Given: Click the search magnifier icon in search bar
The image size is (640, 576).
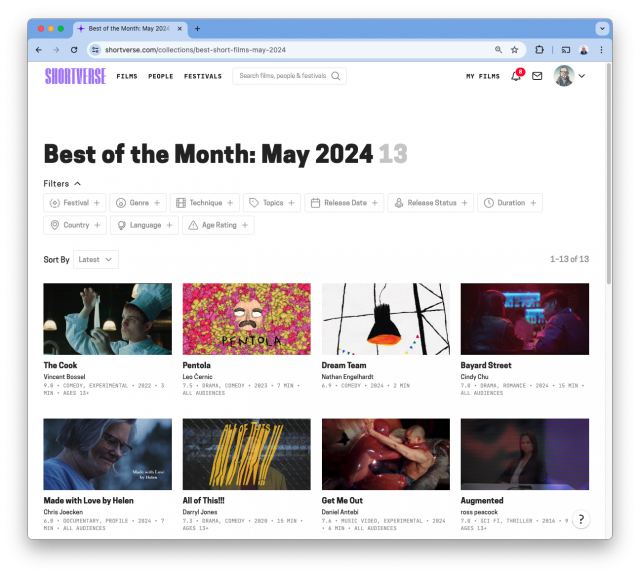Looking at the screenshot, I should pyautogui.click(x=337, y=76).
